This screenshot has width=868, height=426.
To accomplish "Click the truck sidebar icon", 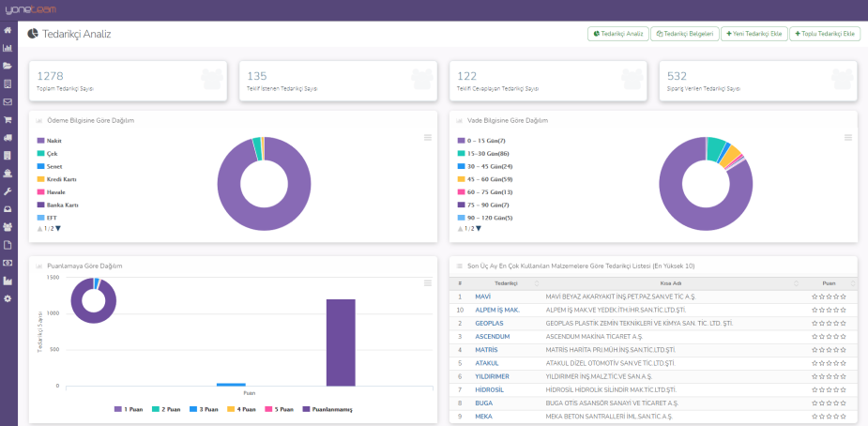I will (8, 137).
